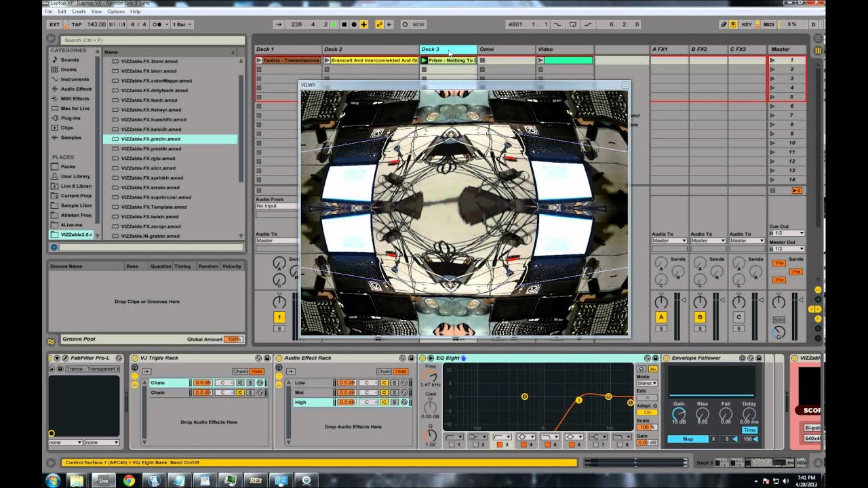The image size is (868, 488).
Task: Open the Help menu
Action: [x=135, y=12]
